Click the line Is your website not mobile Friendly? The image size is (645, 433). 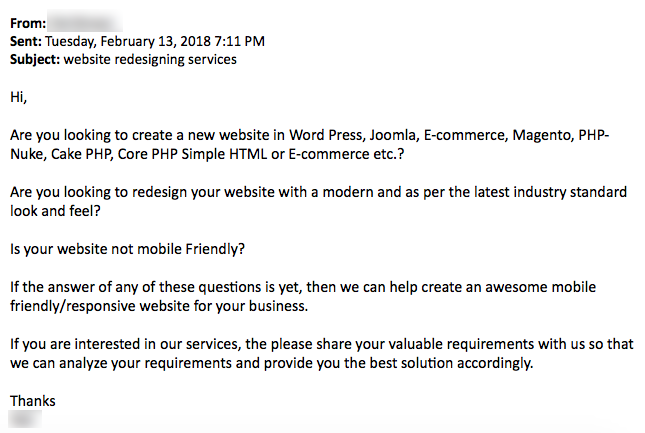click(128, 249)
